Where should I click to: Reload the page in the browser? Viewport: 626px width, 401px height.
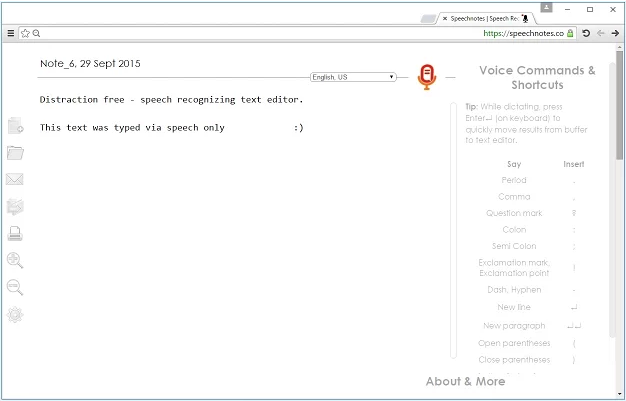click(586, 33)
